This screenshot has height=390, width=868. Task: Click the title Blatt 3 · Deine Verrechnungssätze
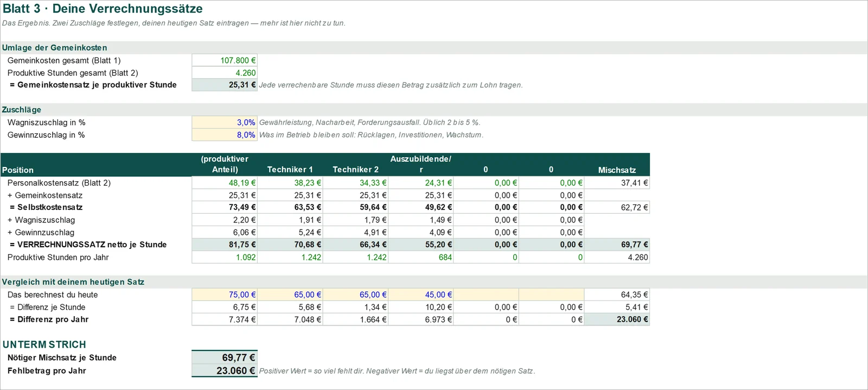pos(103,9)
